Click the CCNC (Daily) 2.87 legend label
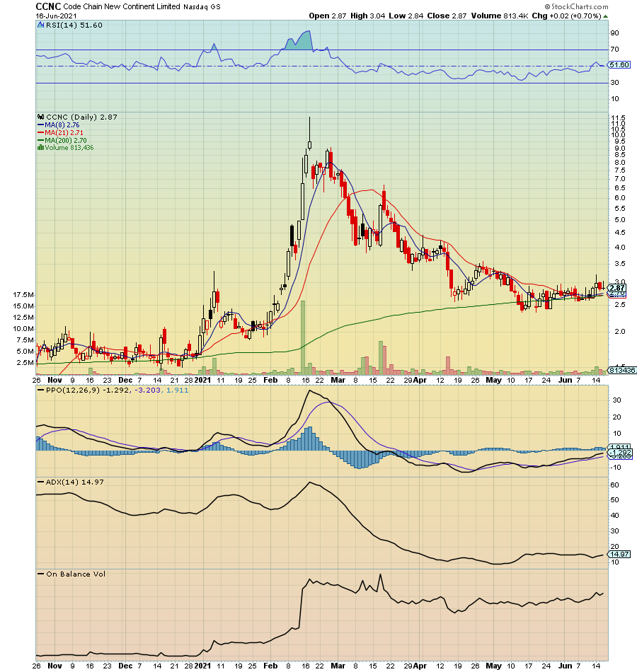Screen dimensions: 637x672 click(81, 117)
